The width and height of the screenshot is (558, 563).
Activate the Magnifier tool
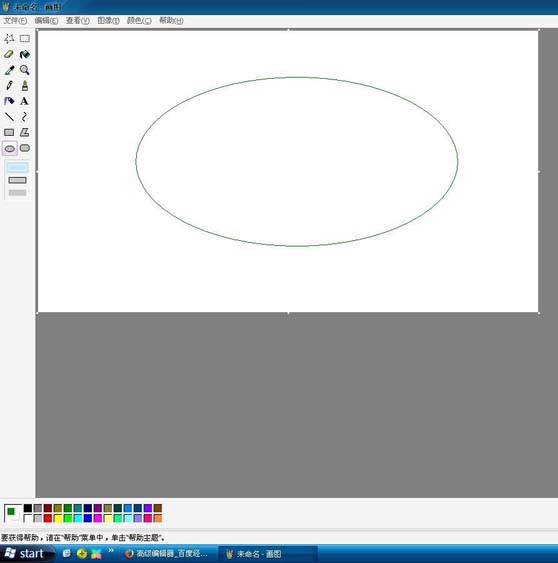coord(25,70)
